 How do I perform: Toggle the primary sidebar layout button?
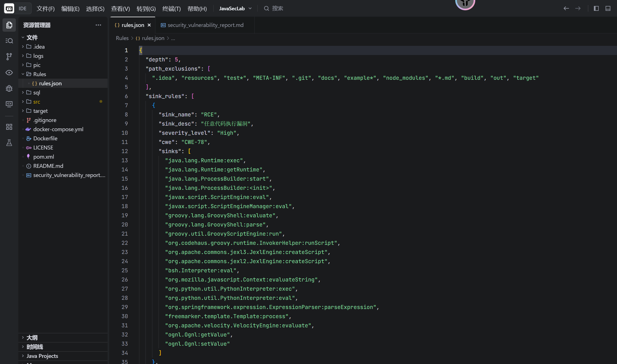[x=596, y=8]
